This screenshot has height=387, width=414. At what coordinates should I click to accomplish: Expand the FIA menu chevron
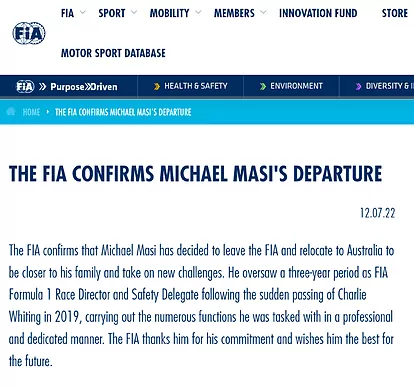[83, 13]
